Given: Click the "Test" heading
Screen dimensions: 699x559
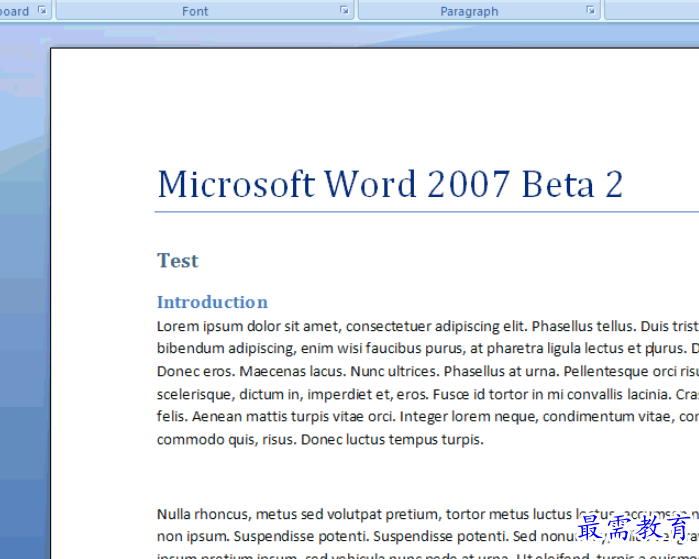Looking at the screenshot, I should 177,260.
